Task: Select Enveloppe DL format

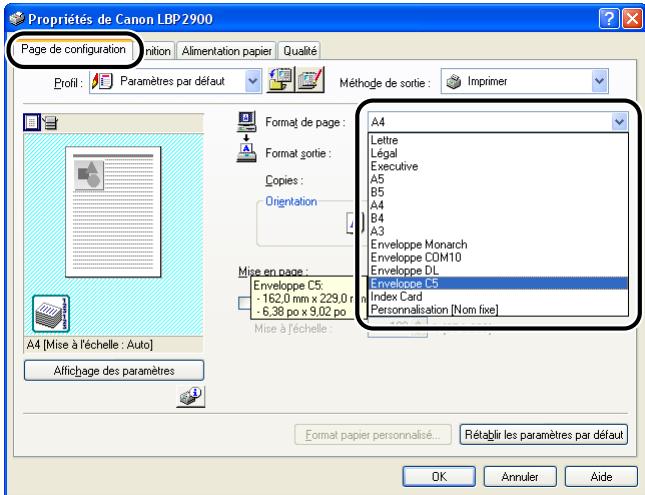Action: [x=498, y=270]
